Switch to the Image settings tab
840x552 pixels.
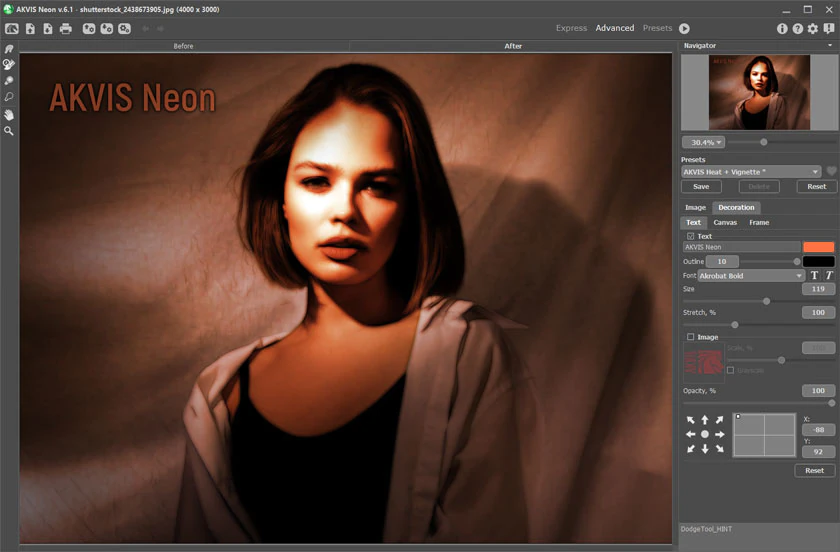[695, 207]
